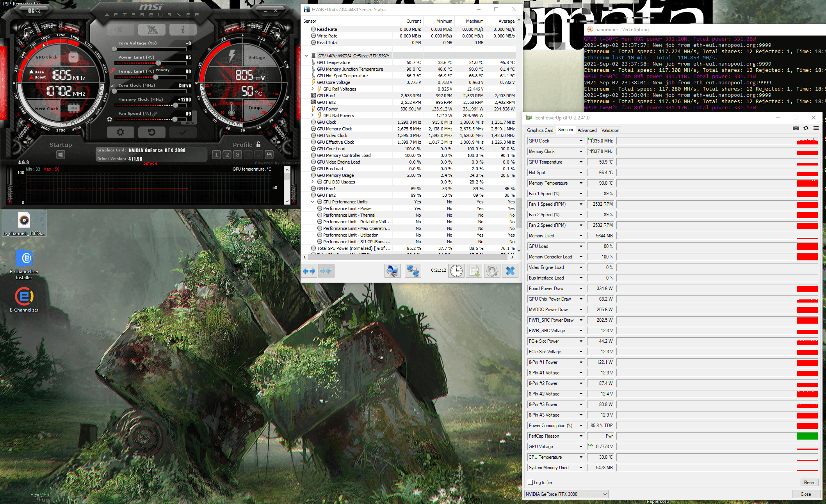Select Afterburner profile slot 1
Image resolution: width=826 pixels, height=504 pixels.
(x=217, y=155)
